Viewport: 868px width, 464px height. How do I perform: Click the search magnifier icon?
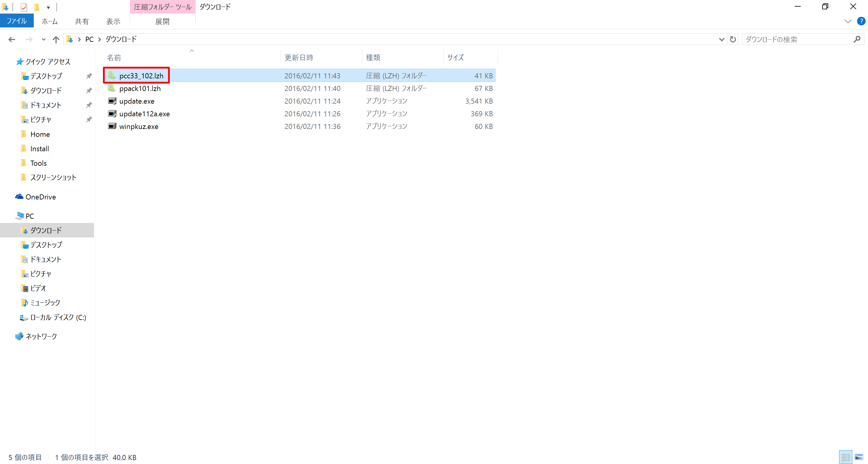coord(857,39)
